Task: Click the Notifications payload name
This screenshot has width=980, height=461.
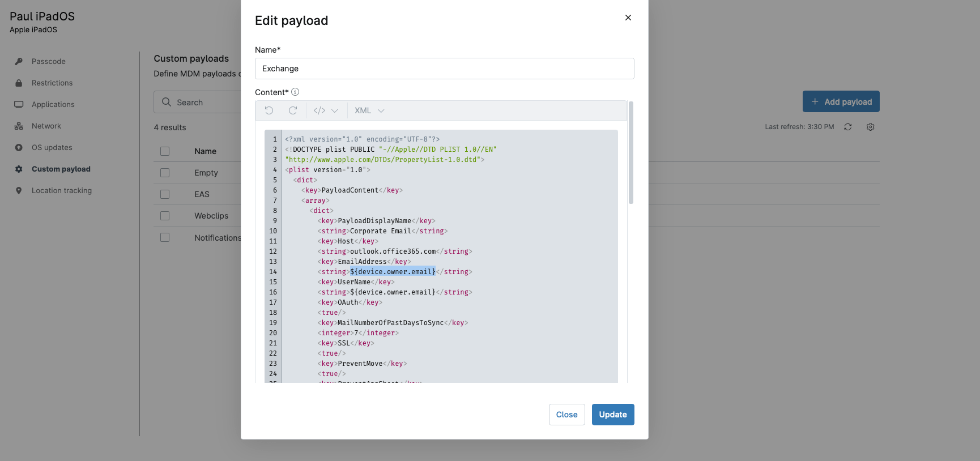Action: [218, 237]
